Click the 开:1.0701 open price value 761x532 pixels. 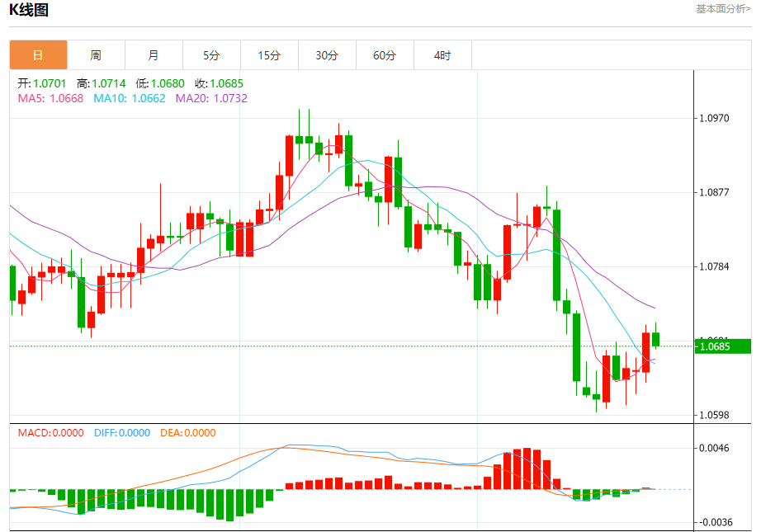pyautogui.click(x=42, y=83)
